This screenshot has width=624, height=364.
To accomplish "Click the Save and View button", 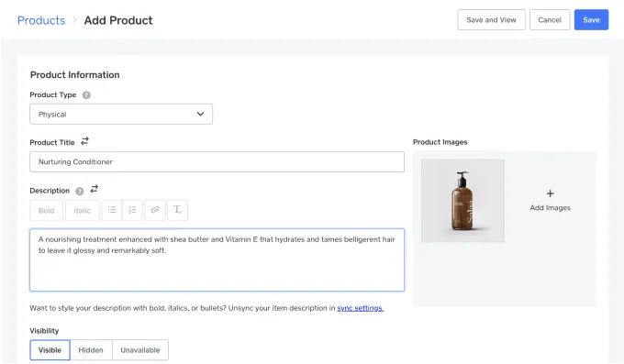I will point(491,20).
